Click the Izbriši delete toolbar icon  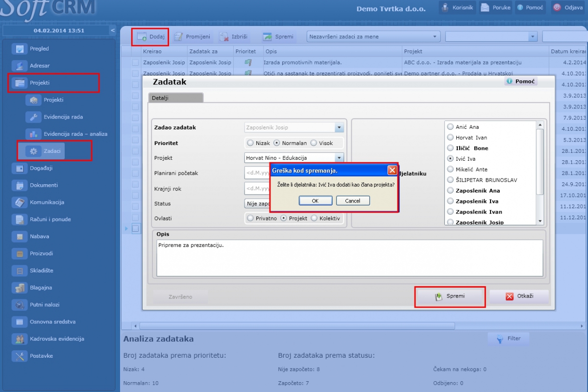point(224,37)
